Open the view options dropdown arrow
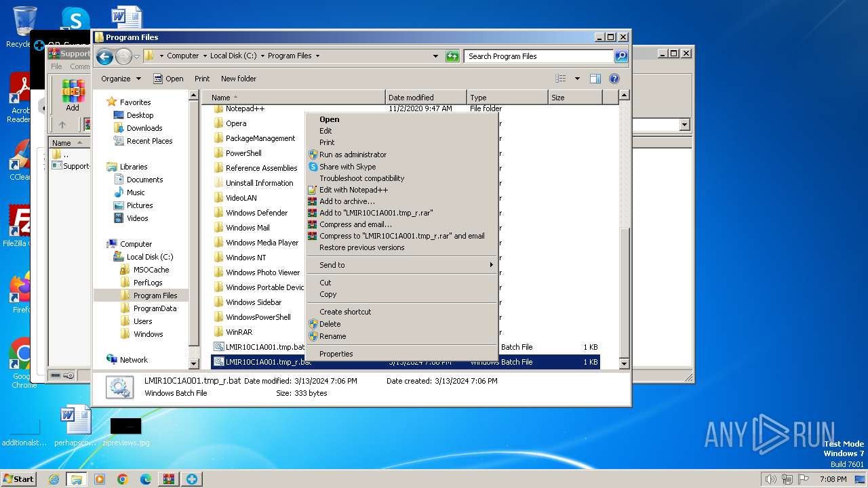This screenshot has width=868, height=488. pyautogui.click(x=577, y=79)
